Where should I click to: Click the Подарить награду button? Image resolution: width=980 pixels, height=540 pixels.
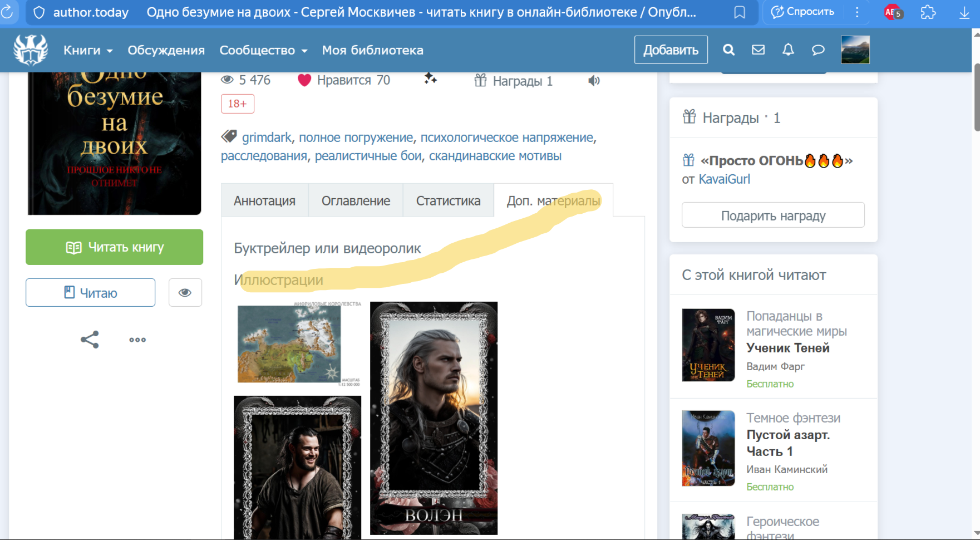coord(773,215)
